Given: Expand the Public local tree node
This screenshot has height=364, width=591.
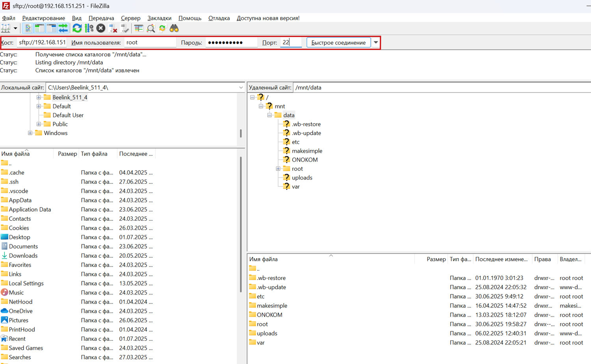Looking at the screenshot, I should pyautogui.click(x=39, y=124).
